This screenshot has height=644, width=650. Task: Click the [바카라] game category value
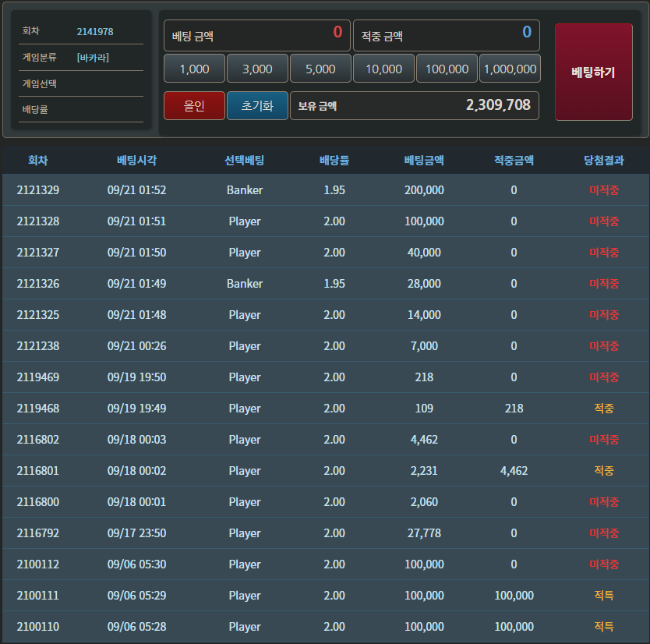tap(93, 58)
